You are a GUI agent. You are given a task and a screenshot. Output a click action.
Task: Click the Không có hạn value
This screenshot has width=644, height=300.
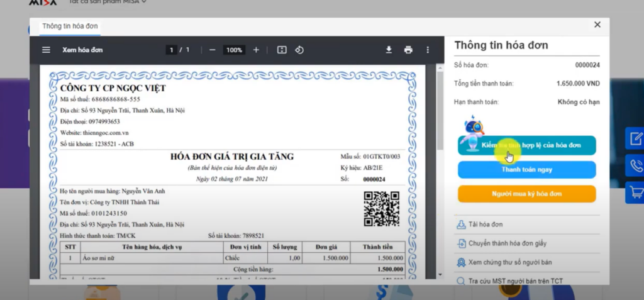pyautogui.click(x=579, y=102)
